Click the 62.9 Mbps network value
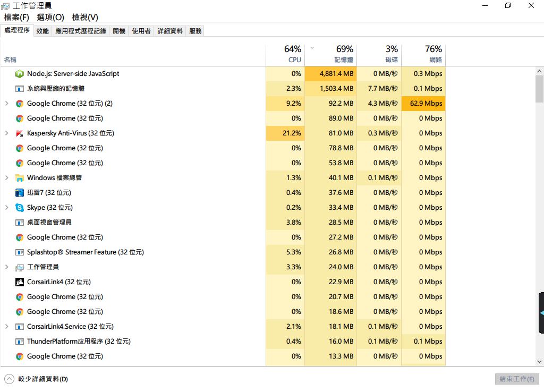This screenshot has width=544, height=392. click(x=426, y=104)
